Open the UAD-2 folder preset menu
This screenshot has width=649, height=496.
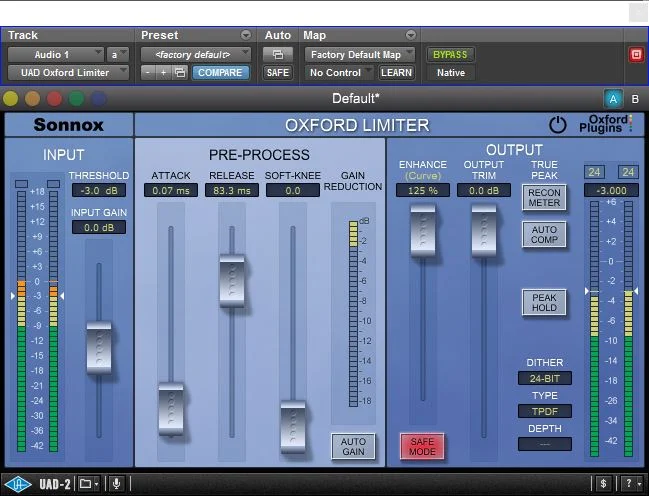(x=89, y=484)
